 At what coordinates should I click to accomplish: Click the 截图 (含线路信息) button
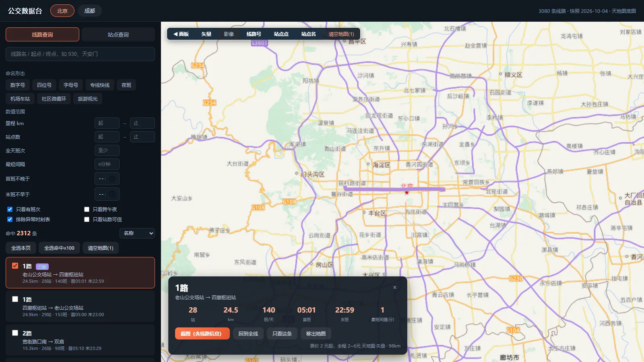202,333
